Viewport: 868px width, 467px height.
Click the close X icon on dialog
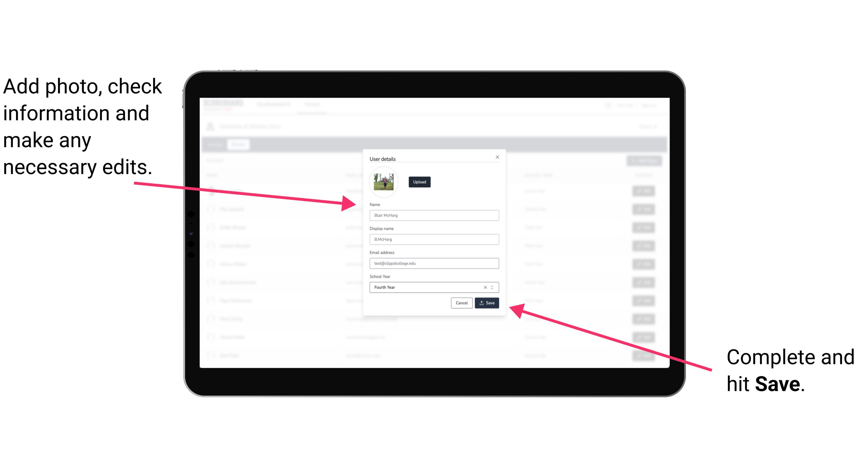point(497,157)
